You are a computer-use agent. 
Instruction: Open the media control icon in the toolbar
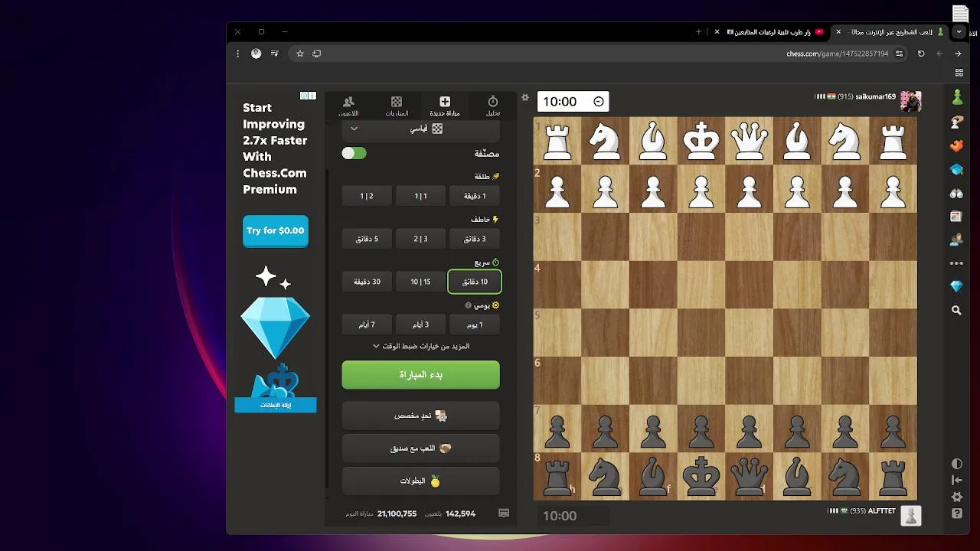pyautogui.click(x=274, y=54)
